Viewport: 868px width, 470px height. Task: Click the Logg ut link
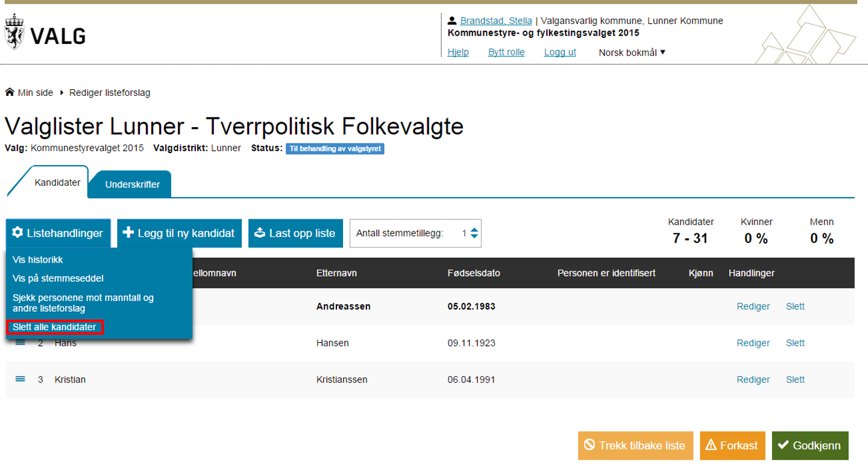pos(560,52)
